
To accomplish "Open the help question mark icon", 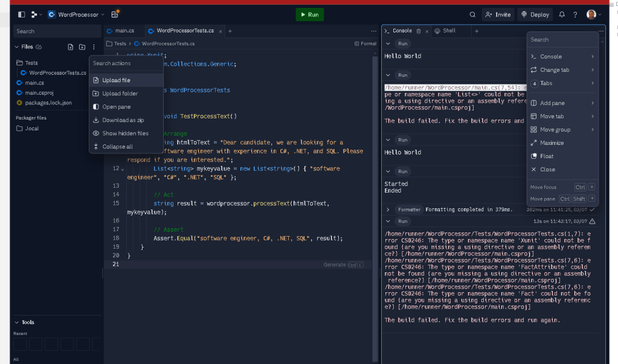I will [575, 14].
